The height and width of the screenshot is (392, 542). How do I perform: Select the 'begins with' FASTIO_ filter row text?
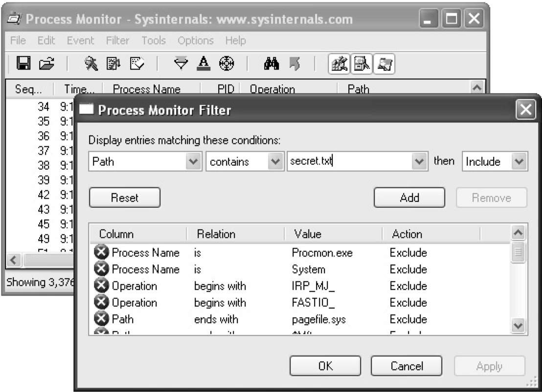point(220,302)
